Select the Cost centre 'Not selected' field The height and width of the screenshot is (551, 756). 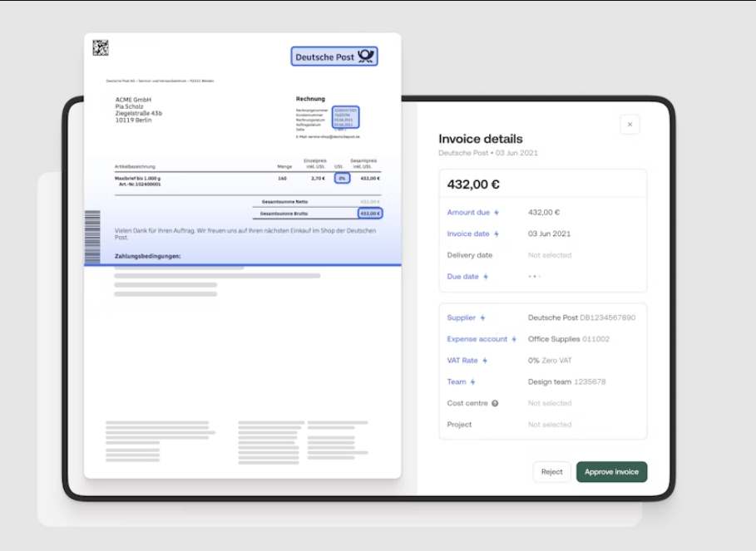coord(550,403)
